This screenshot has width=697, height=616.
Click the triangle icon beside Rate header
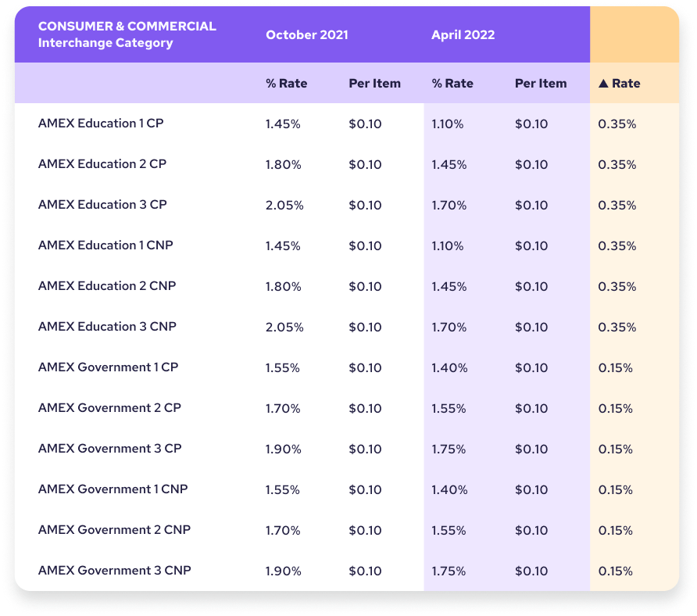coord(603,83)
